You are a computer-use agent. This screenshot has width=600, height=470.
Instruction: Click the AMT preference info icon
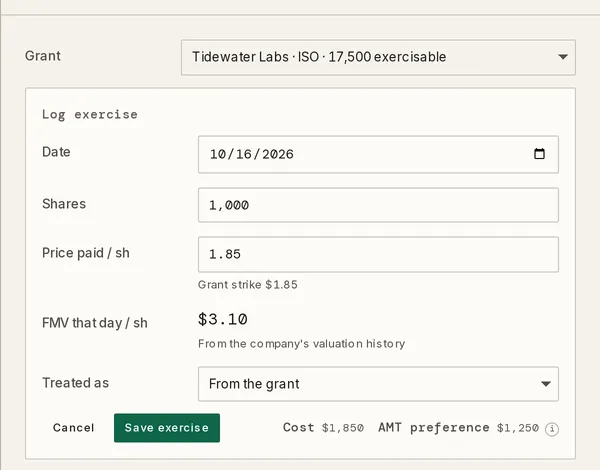tap(552, 429)
